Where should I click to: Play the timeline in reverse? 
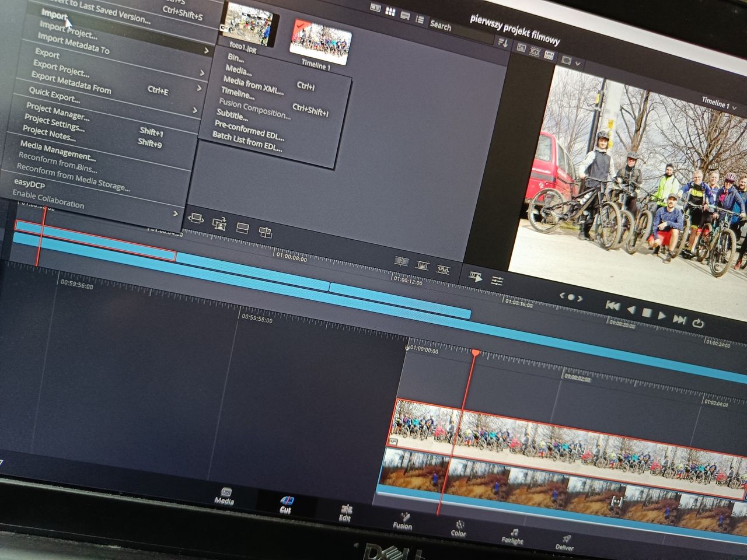(631, 309)
